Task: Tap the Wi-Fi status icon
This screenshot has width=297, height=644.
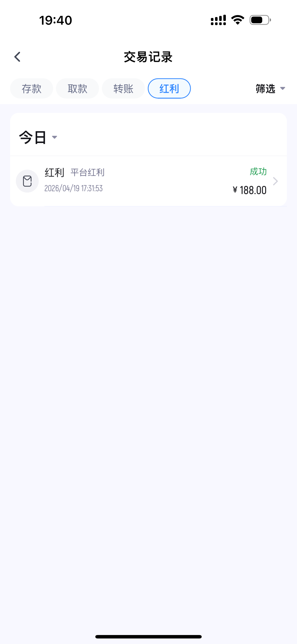Action: point(238,20)
